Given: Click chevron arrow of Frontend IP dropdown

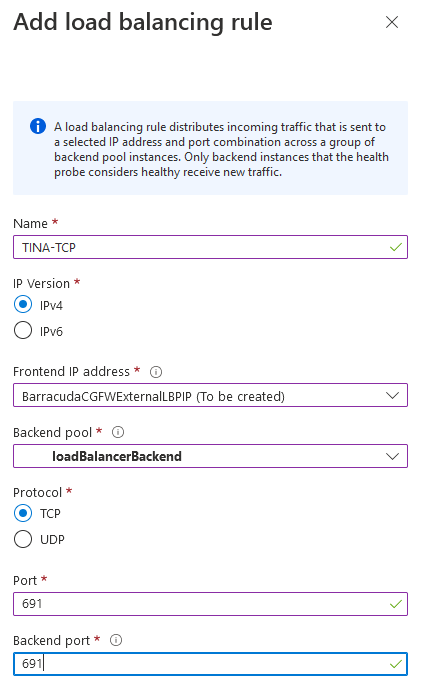Looking at the screenshot, I should point(392,395).
